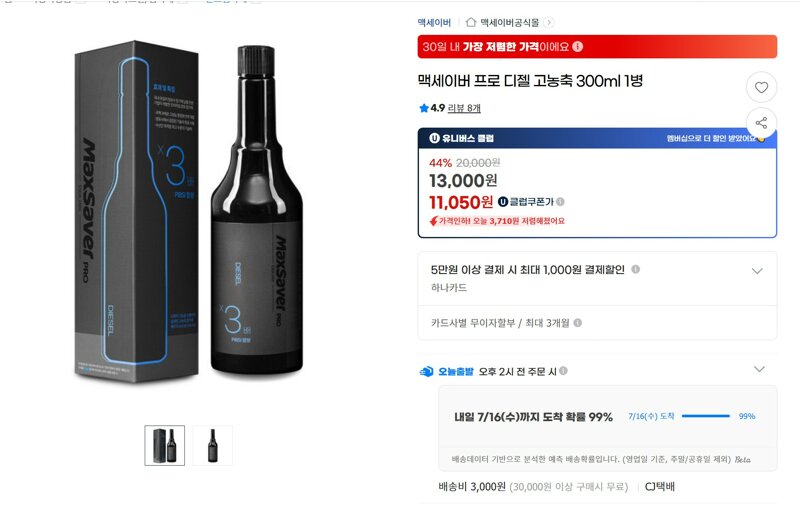Click the 유니버스 클럽 membership banner

point(597,138)
